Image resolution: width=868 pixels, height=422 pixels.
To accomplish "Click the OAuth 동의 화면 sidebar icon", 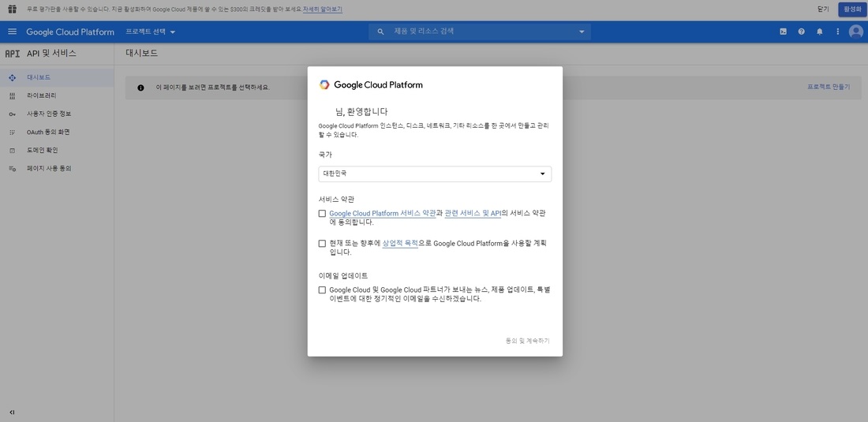I will [12, 133].
